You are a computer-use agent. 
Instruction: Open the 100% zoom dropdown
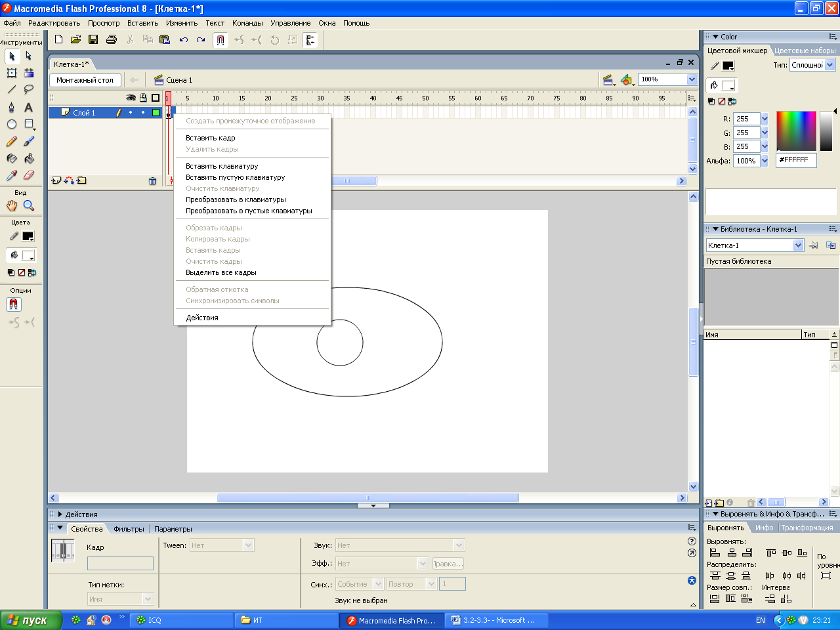tap(692, 79)
